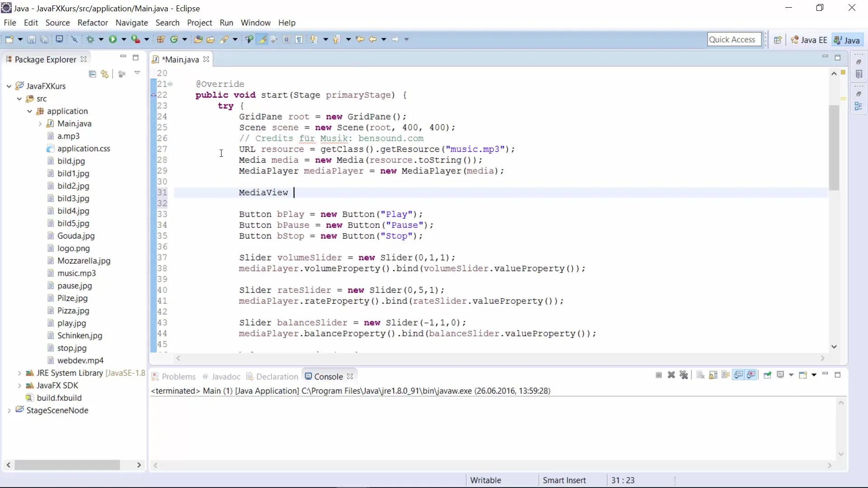Open the File menu

point(9,23)
